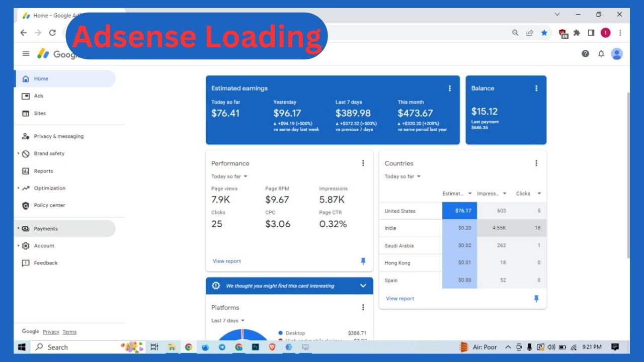Open the Google account avatar menu
Image resolution: width=644 pixels, height=362 pixels.
click(x=617, y=54)
